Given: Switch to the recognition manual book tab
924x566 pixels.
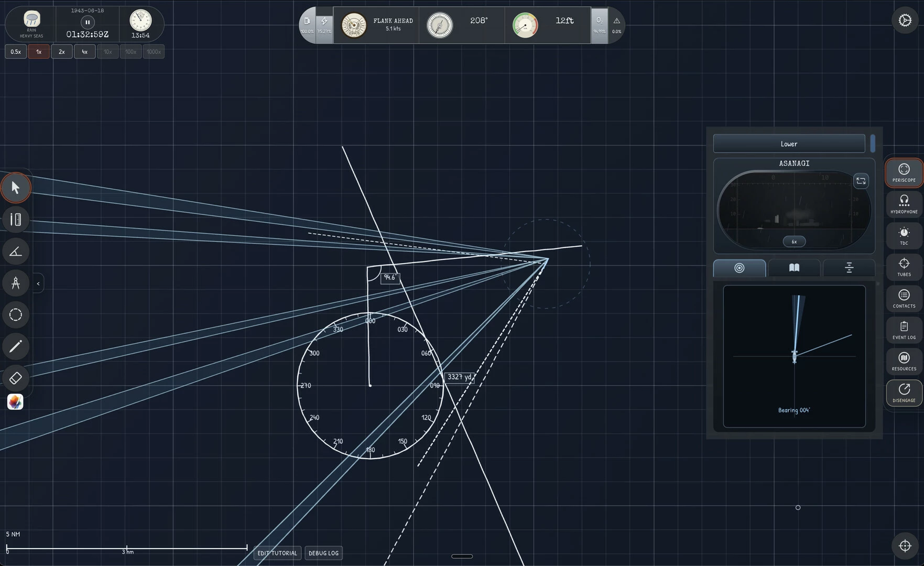Looking at the screenshot, I should (x=794, y=268).
